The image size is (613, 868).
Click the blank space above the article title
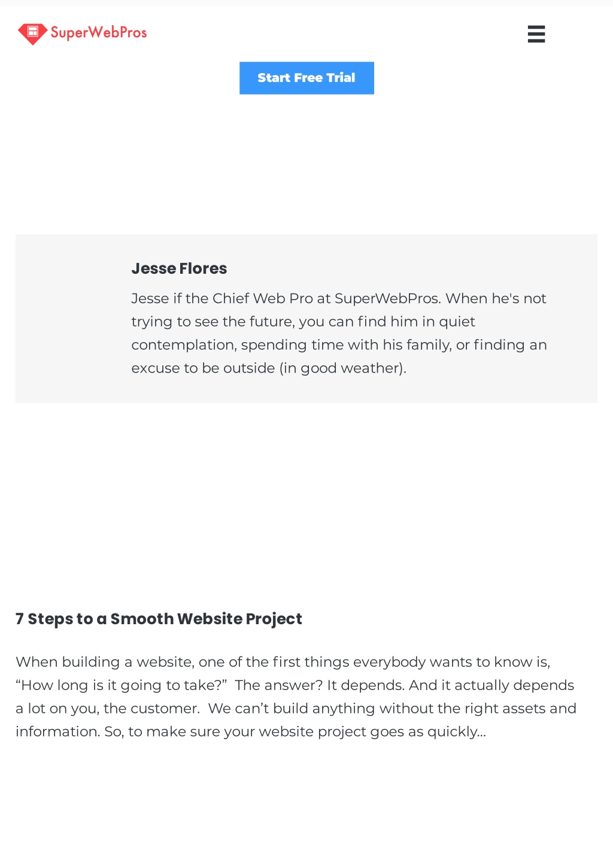pyautogui.click(x=306, y=509)
